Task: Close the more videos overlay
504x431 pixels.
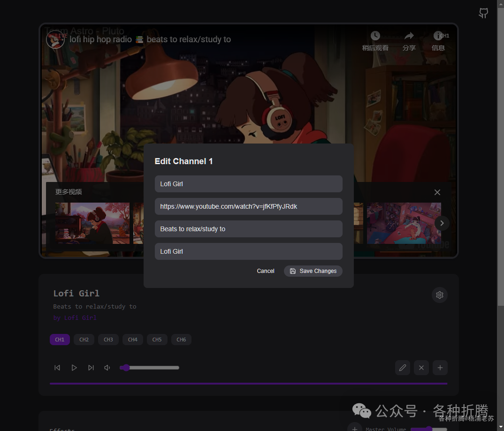Action: [x=437, y=192]
